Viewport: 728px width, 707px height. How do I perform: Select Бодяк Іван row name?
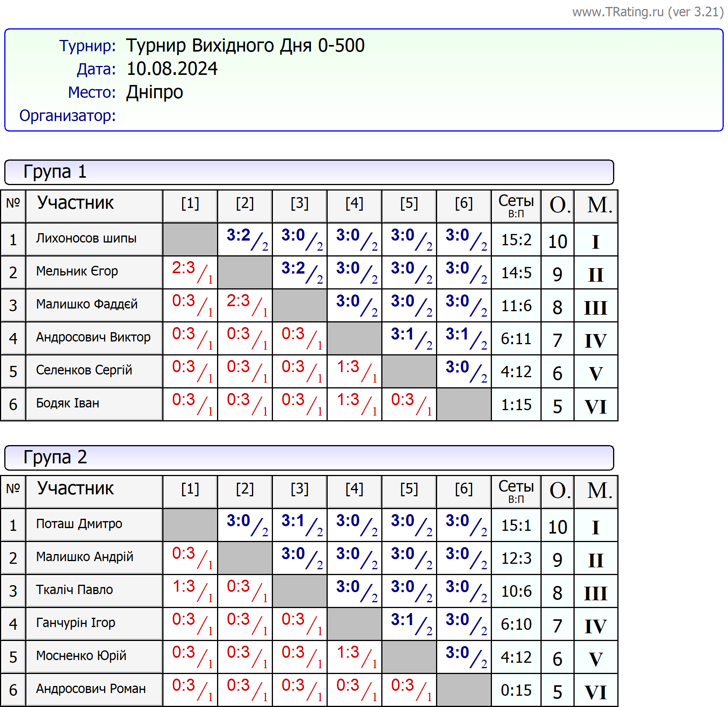tap(68, 403)
